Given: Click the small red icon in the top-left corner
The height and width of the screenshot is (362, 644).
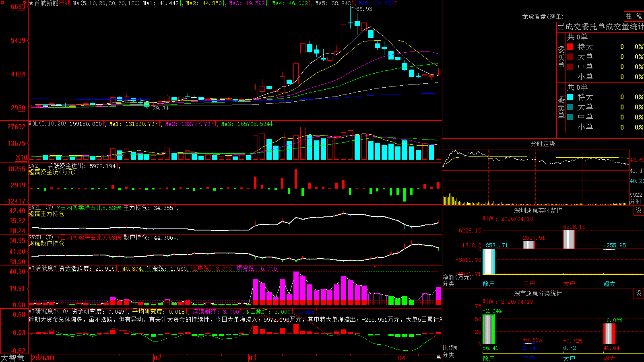Looking at the screenshot, I should (2, 2).
